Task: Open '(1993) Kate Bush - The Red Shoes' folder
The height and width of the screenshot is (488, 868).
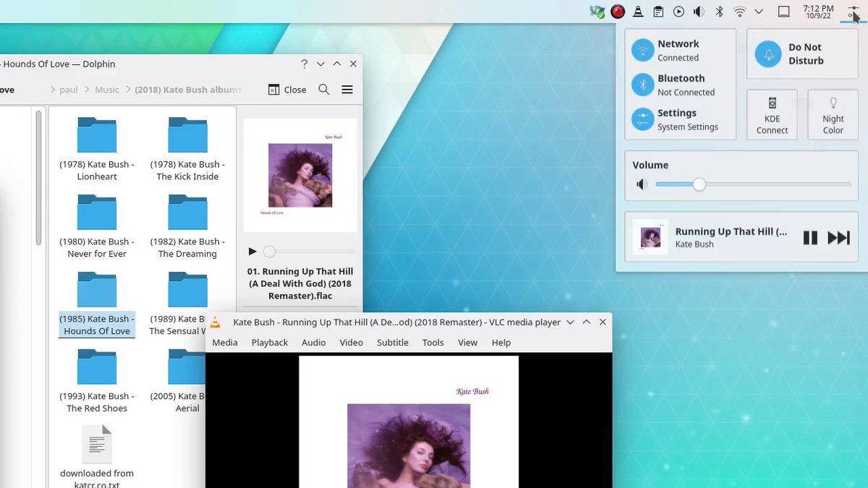Action: click(97, 381)
